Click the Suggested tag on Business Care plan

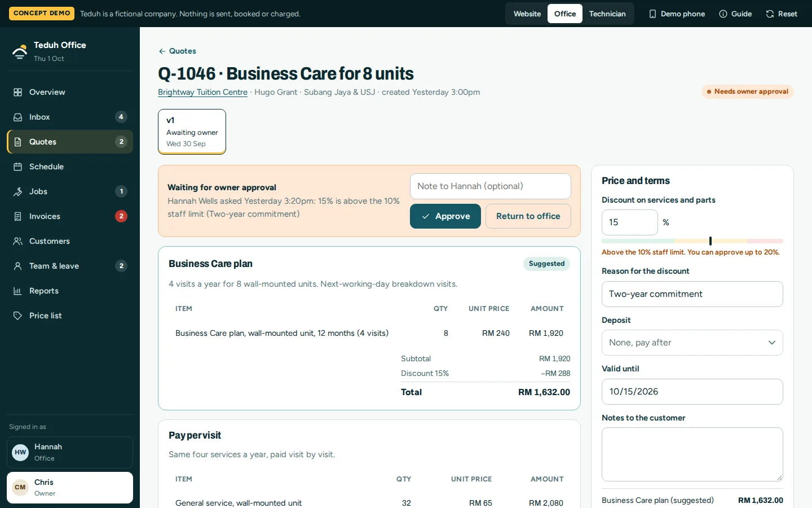click(546, 264)
